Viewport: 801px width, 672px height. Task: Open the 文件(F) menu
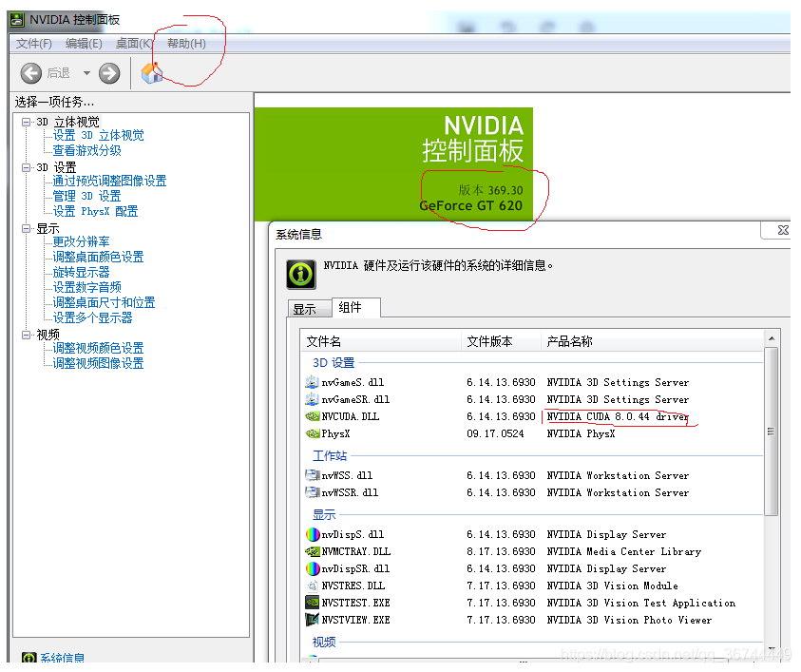(33, 44)
